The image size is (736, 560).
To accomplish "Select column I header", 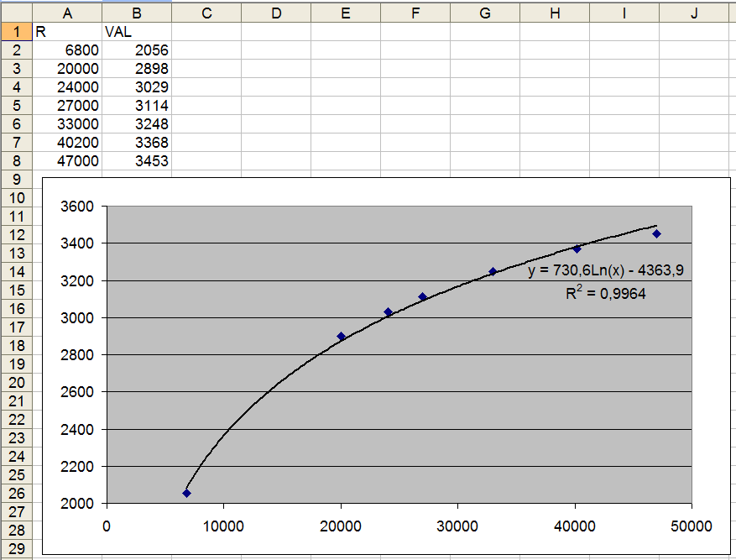I will [624, 13].
